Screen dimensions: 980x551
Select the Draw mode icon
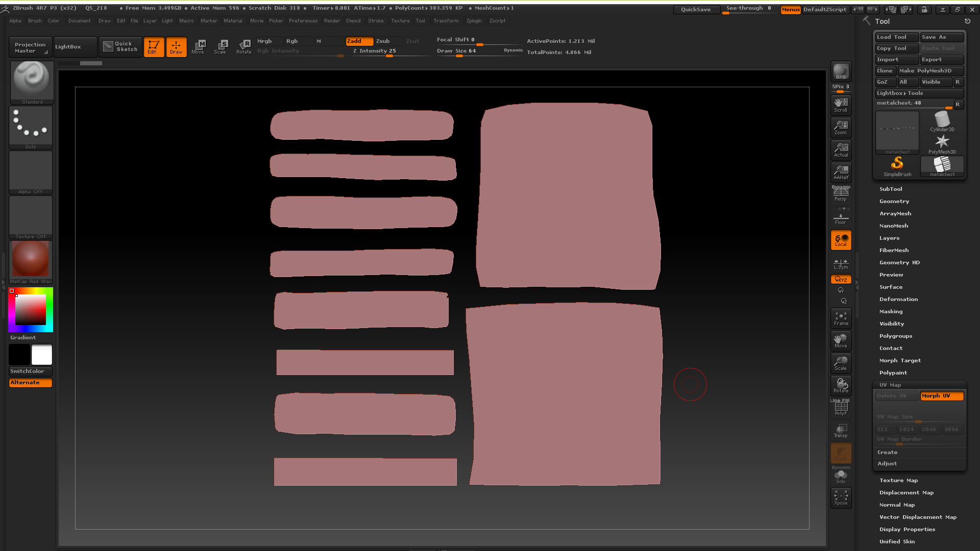tap(176, 46)
